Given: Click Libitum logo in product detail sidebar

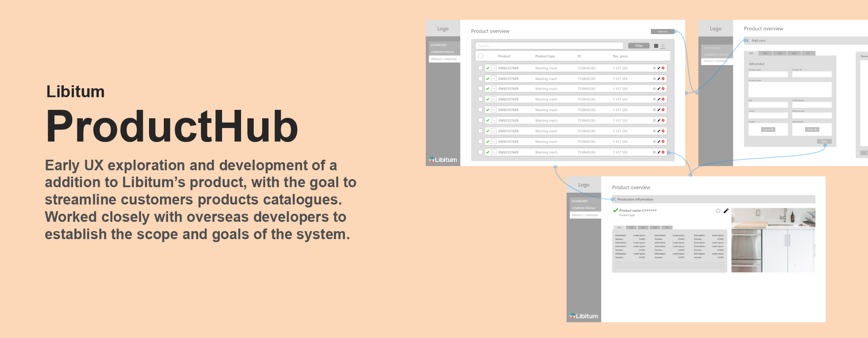Looking at the screenshot, I should pos(584,316).
